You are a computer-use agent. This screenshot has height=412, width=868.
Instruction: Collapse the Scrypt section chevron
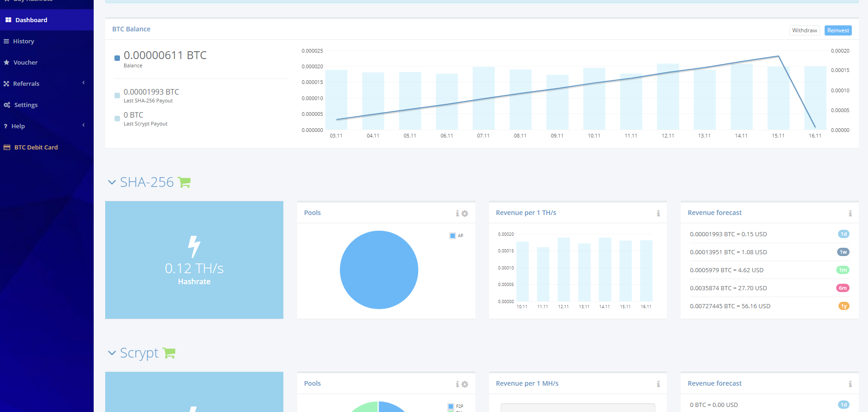click(x=112, y=353)
